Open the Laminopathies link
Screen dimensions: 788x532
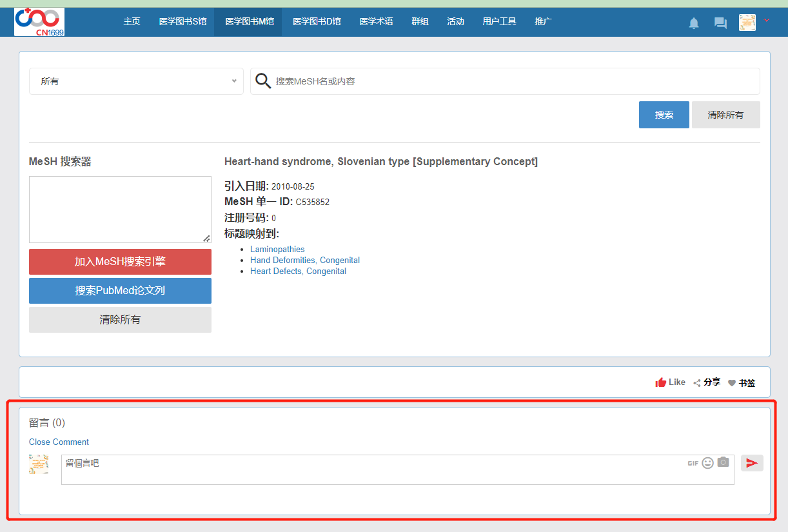click(277, 249)
